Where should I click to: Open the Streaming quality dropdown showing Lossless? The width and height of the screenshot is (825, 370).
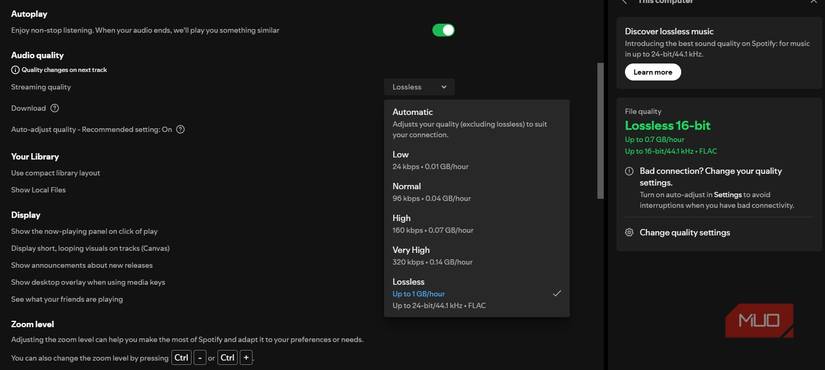tap(419, 87)
